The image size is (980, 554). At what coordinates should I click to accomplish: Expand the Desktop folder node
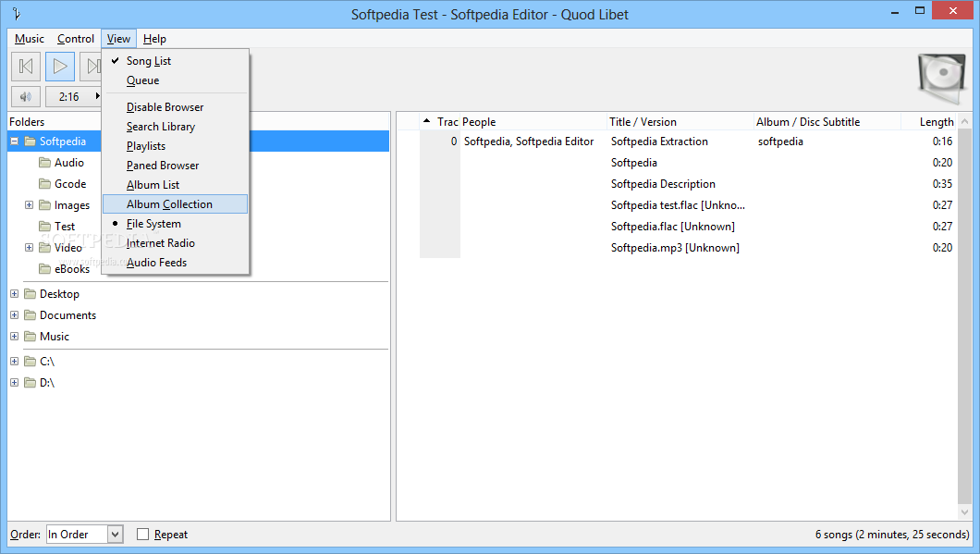(x=15, y=294)
